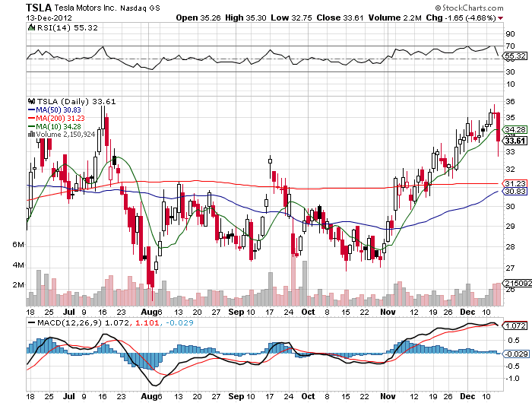Click the 1.072 MACD value tag
The height and width of the screenshot is (403, 532).
pyautogui.click(x=516, y=326)
